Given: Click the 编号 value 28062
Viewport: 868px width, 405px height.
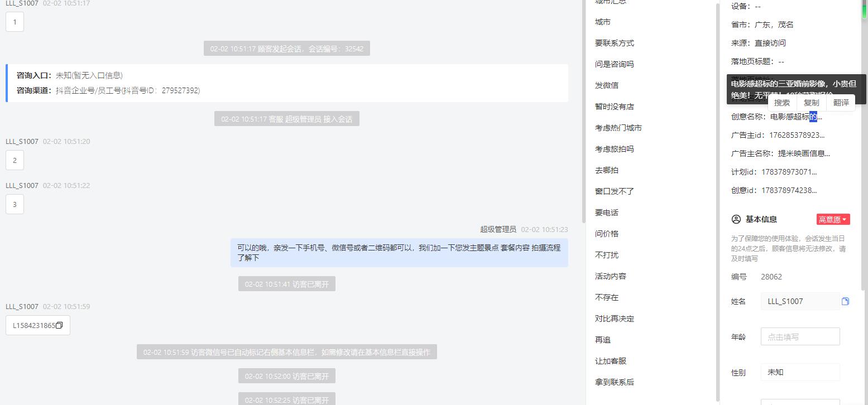Looking at the screenshot, I should [771, 277].
